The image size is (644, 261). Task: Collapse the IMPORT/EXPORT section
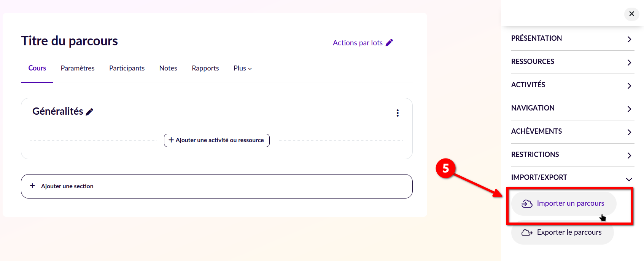629,179
